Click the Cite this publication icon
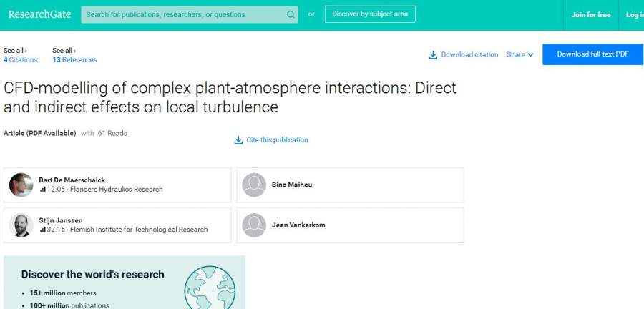Viewport: 644px width, 309px height. tap(238, 140)
